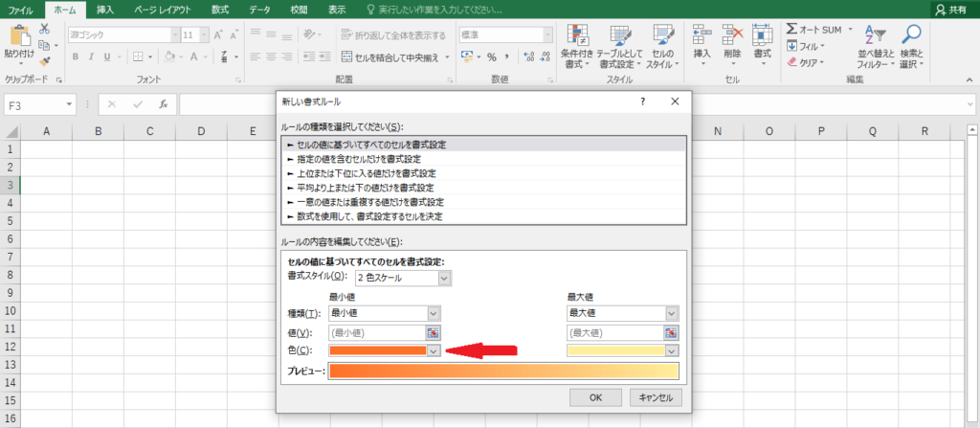Click the Cell Styles (セルのスタイル) icon
This screenshot has height=428, width=980.
[x=662, y=34]
